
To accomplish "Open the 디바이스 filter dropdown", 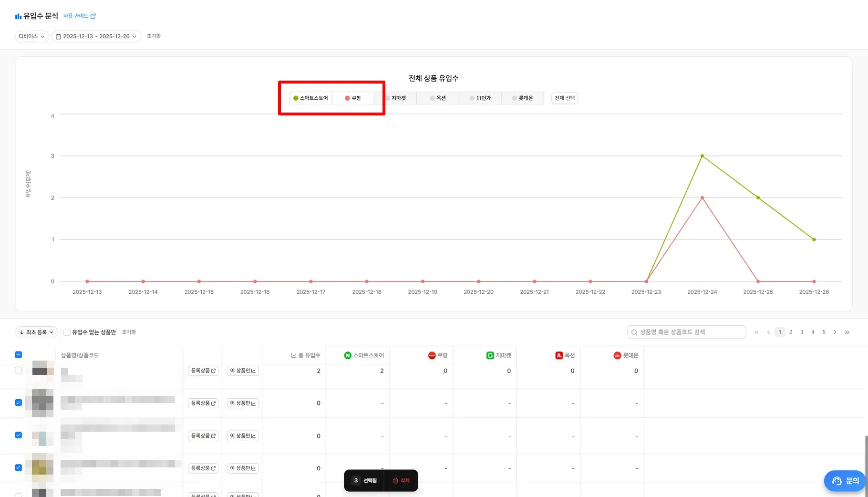I will click(x=32, y=36).
